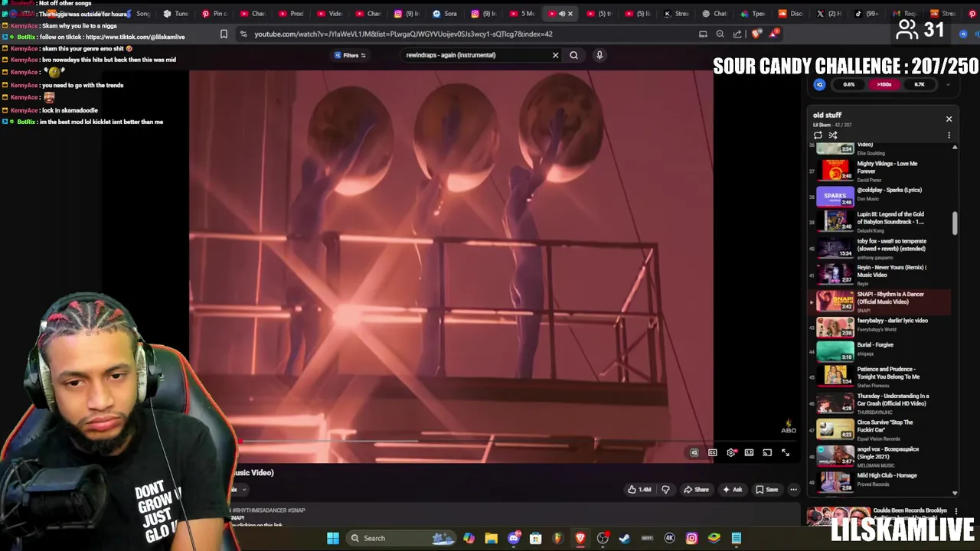Click the 6.7K vidIQ stat pill
The image size is (980, 551).
pyautogui.click(x=919, y=85)
